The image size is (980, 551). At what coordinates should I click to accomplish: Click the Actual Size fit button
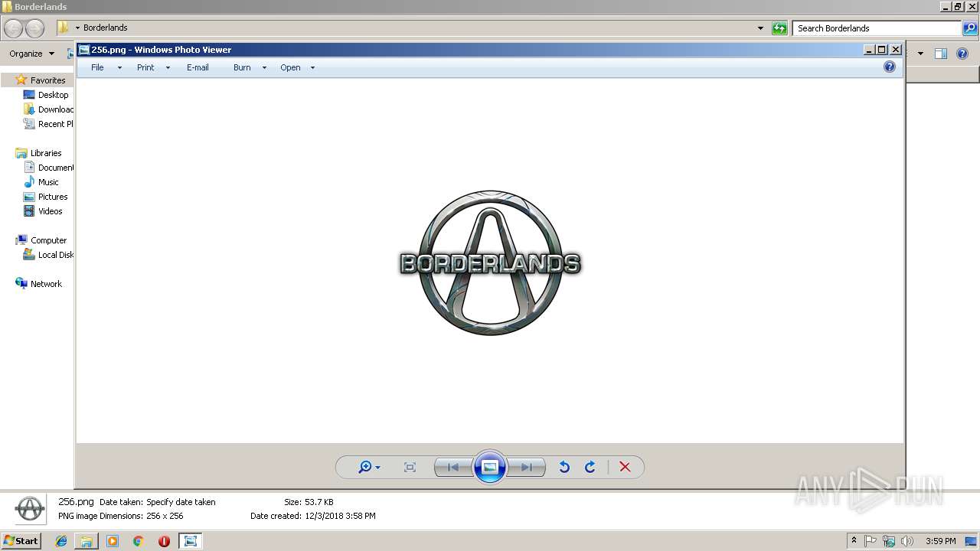coord(410,467)
